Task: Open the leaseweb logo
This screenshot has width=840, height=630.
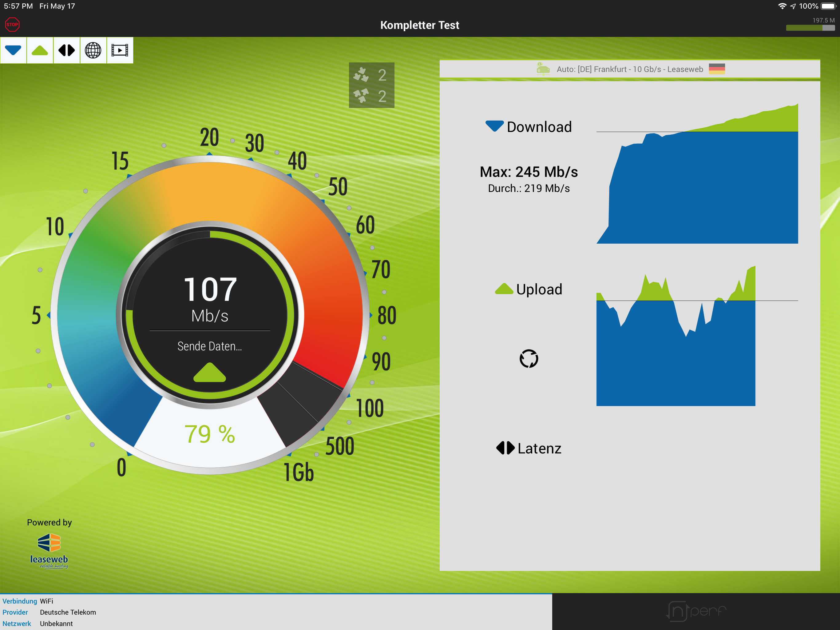Action: tap(49, 551)
